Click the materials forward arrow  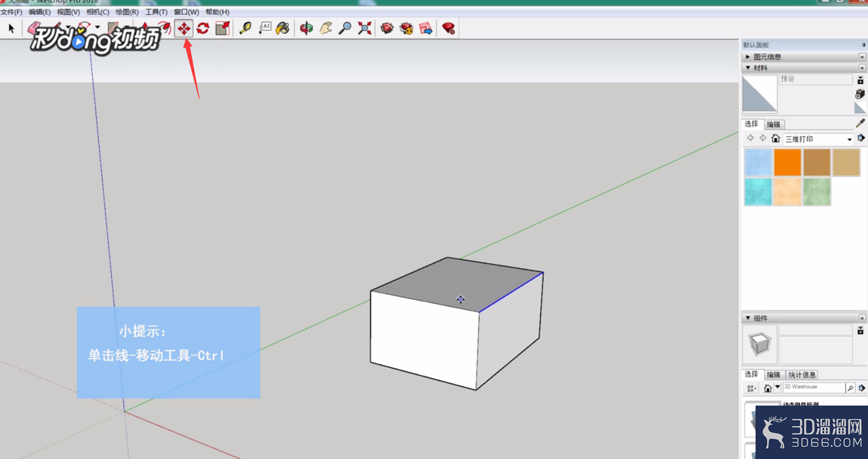[x=763, y=138]
